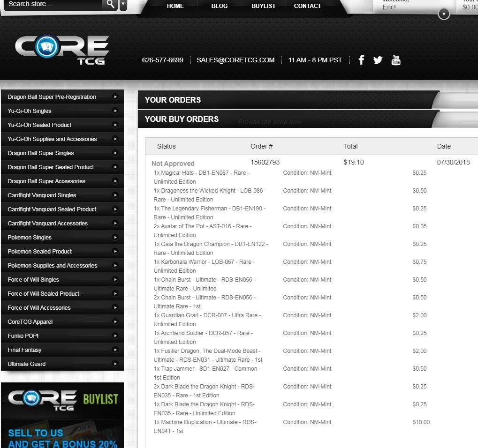This screenshot has width=478, height=448.
Task: Expand Dragon Ball Super Accessories arrow
Action: tap(115, 181)
